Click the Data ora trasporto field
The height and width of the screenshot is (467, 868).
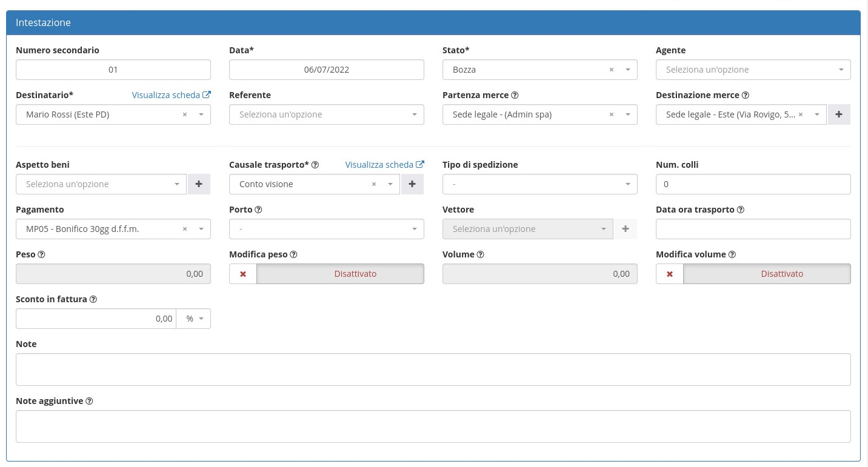[753, 229]
